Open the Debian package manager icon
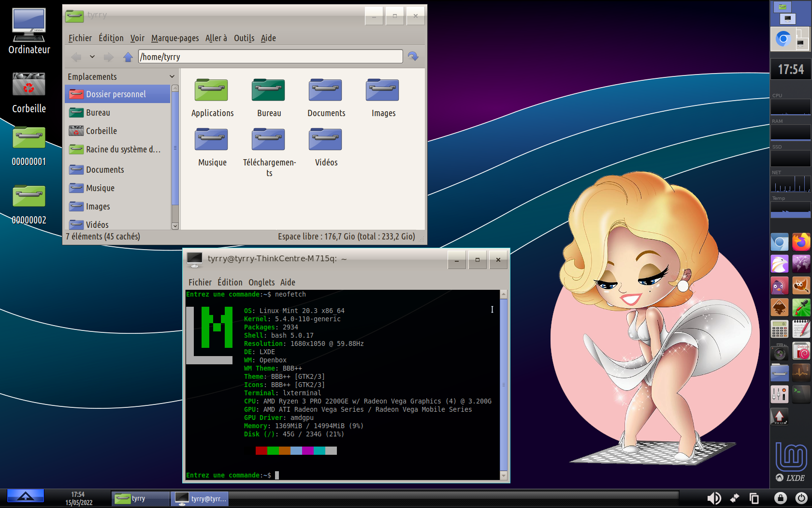Viewport: 812px width, 508px height. (801, 352)
